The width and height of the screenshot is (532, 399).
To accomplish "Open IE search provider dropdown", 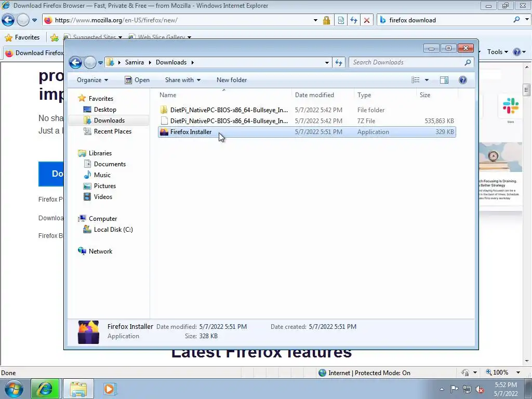I will coord(527,20).
